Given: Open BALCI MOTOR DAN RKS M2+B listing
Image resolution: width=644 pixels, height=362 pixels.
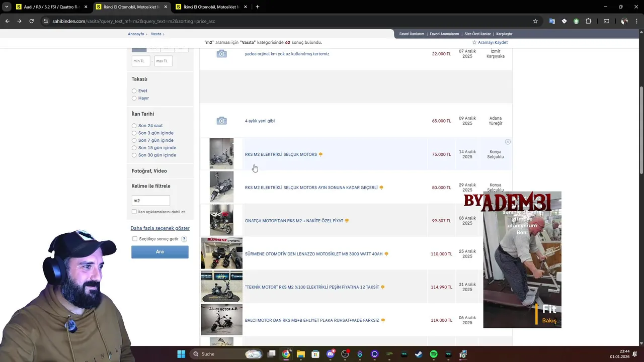Looking at the screenshot, I should (x=312, y=320).
